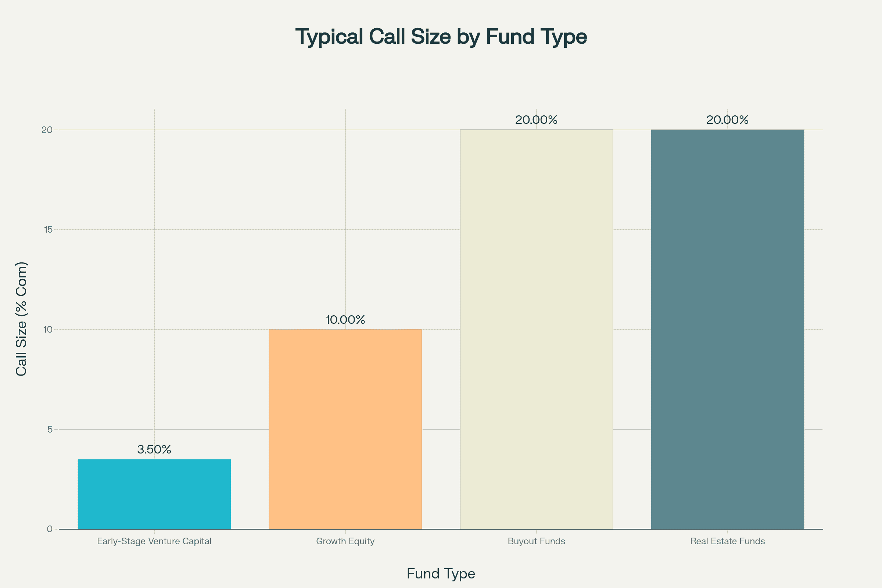Click the 3.50% data label

click(154, 449)
